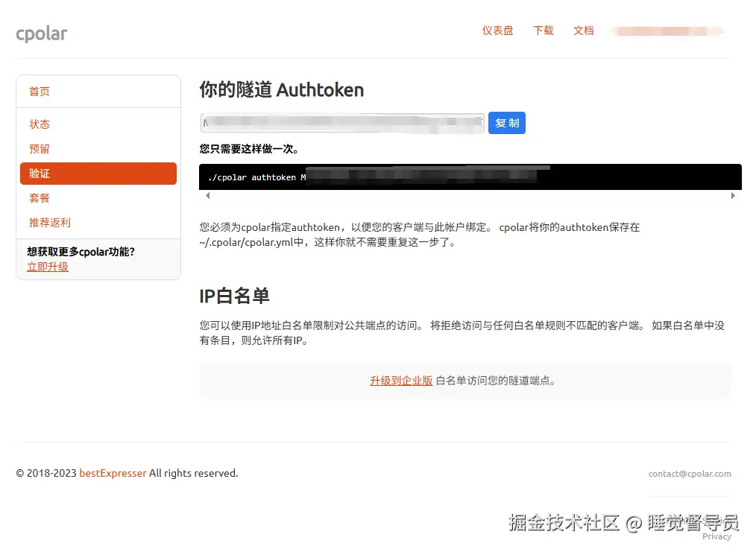Click the 立即升级 upgrade link
The width and height of the screenshot is (756, 549).
[47, 267]
